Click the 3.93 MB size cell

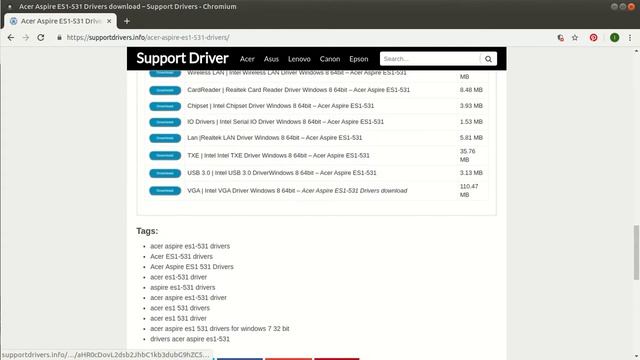pos(471,106)
